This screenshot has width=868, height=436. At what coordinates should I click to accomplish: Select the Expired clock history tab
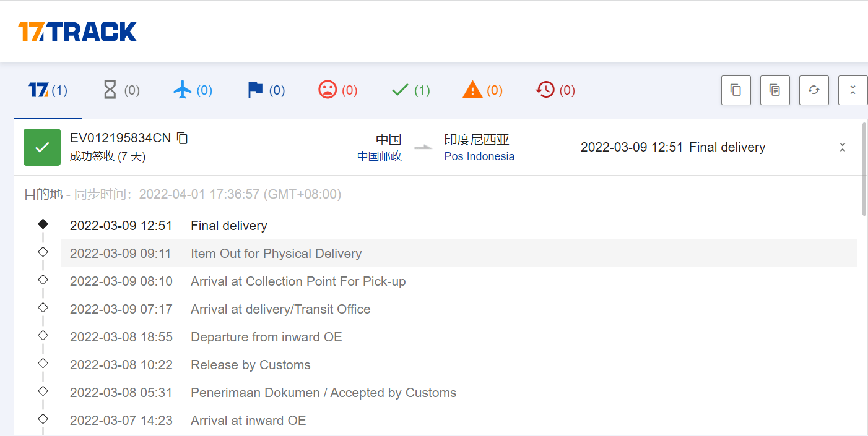point(555,90)
